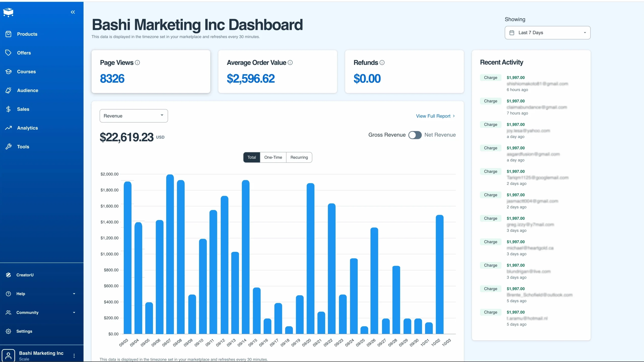The image size is (644, 362).
Task: Click the $22,619.23 total revenue value
Action: (127, 137)
